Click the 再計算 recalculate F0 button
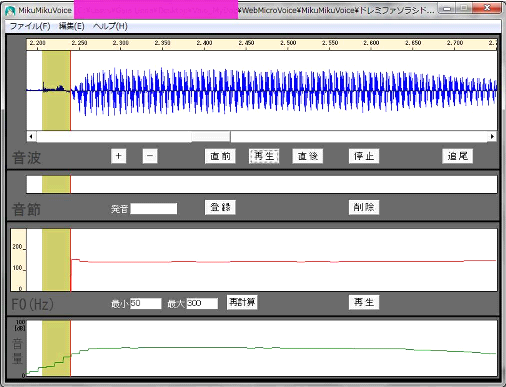Viewport: 506px width, 387px height. point(242,302)
